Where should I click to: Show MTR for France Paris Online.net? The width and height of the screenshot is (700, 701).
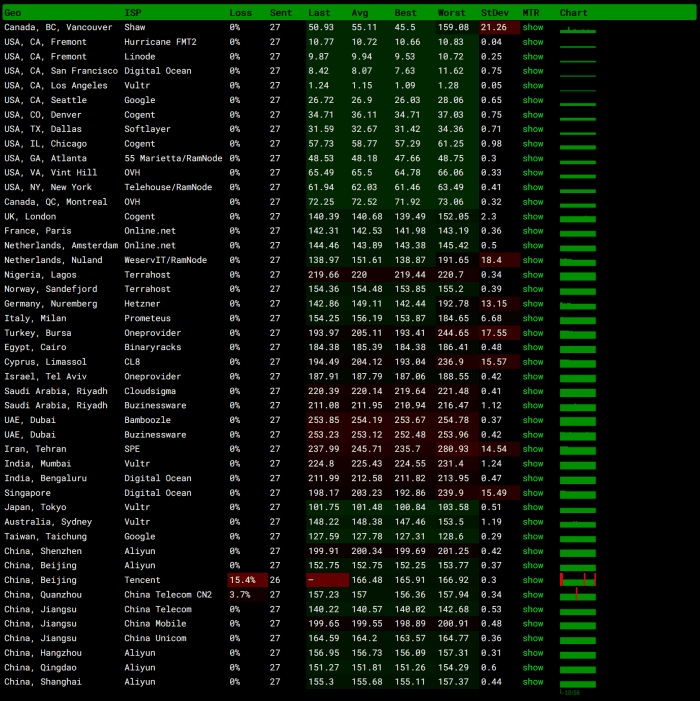point(533,231)
